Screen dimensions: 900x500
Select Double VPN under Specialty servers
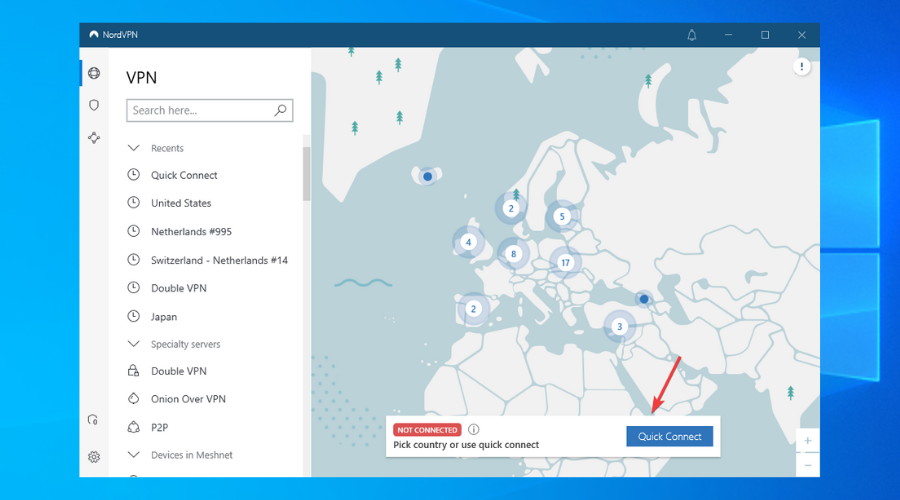coord(179,371)
